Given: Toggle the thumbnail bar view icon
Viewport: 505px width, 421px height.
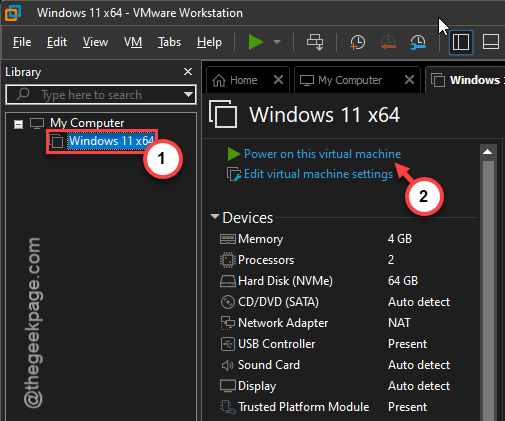Looking at the screenshot, I should pos(491,42).
